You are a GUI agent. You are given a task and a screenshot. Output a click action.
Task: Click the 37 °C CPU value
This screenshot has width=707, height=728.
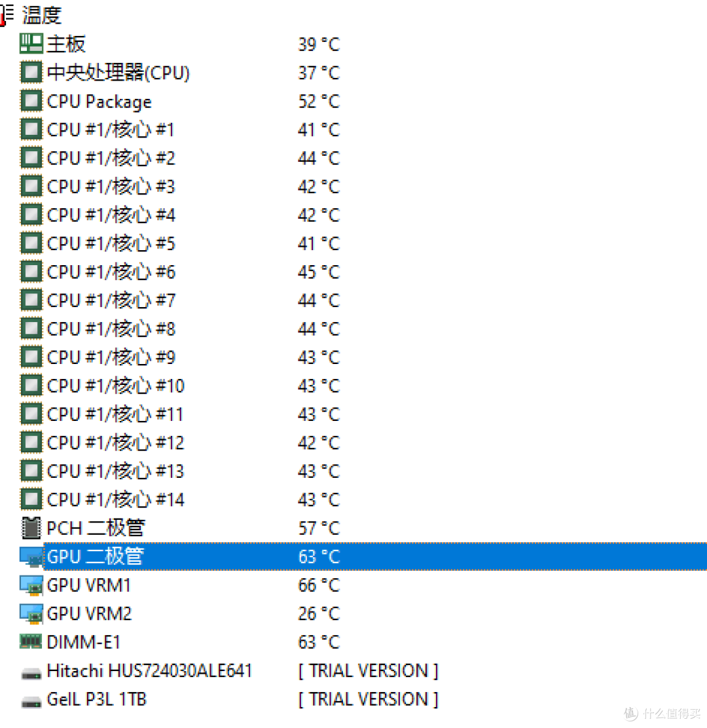tap(319, 73)
